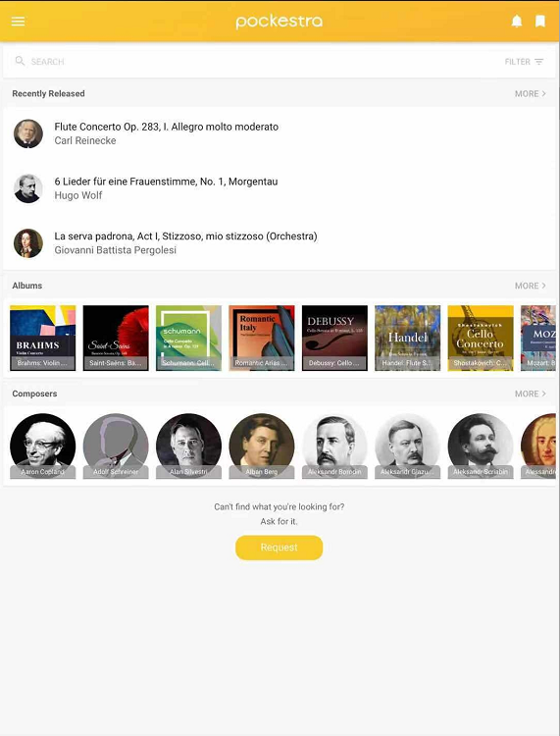Click the search magnifier icon
The image size is (560, 736).
(x=20, y=61)
